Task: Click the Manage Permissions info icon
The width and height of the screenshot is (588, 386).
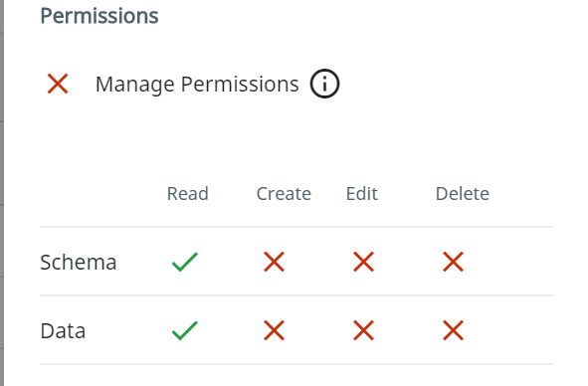Action: pos(324,84)
